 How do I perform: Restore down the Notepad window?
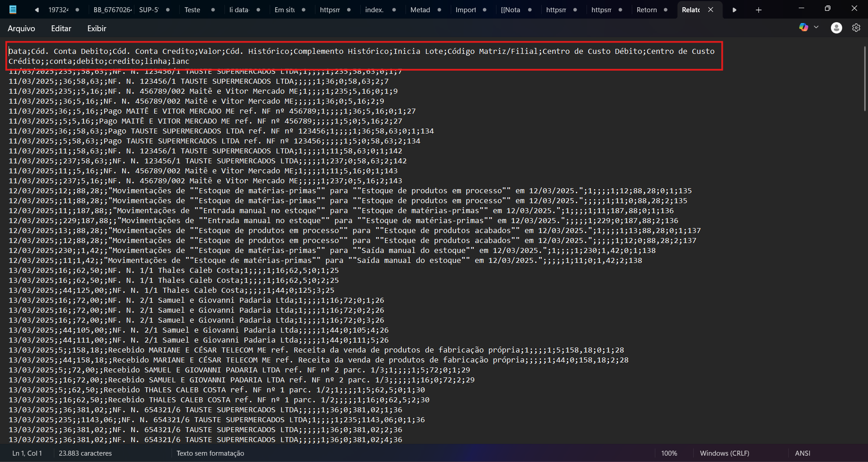(x=828, y=9)
